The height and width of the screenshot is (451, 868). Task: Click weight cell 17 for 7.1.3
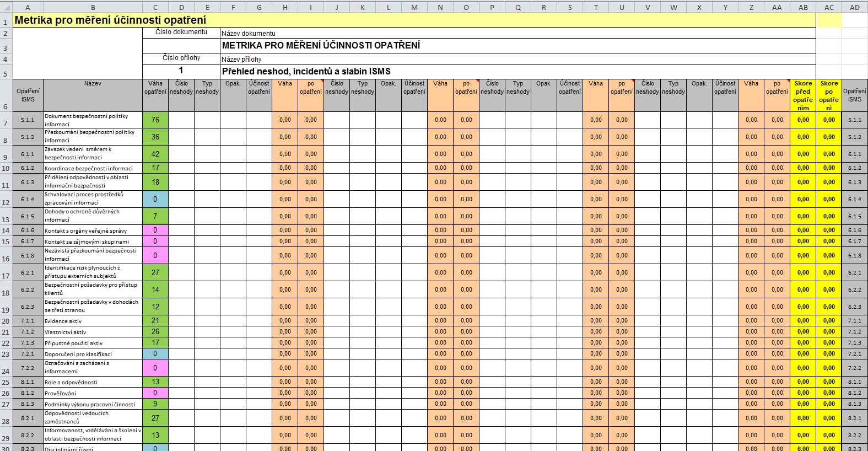tap(155, 343)
